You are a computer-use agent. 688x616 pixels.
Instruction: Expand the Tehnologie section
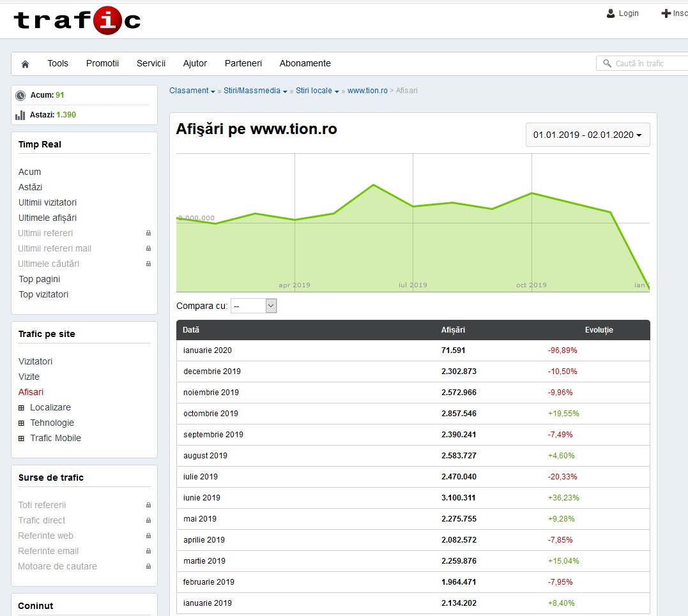tap(21, 423)
